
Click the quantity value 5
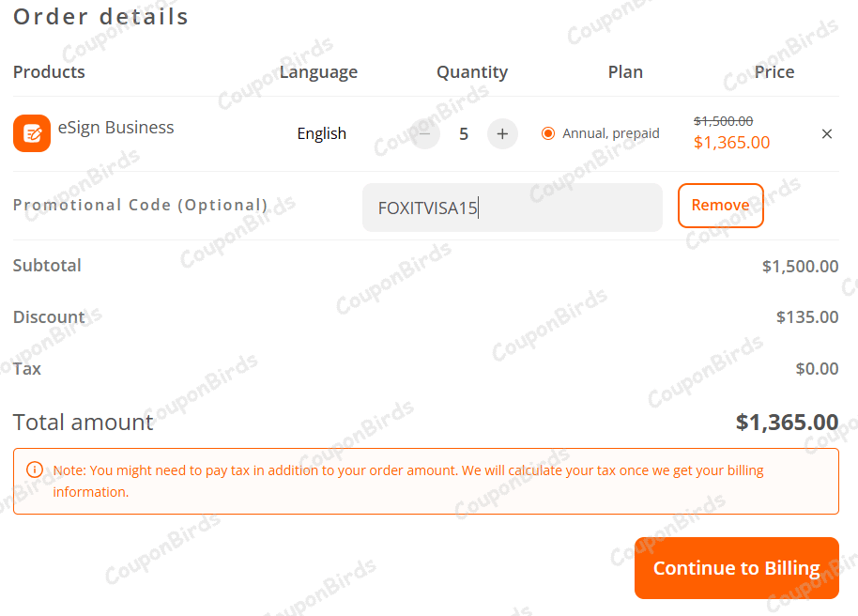point(464,133)
